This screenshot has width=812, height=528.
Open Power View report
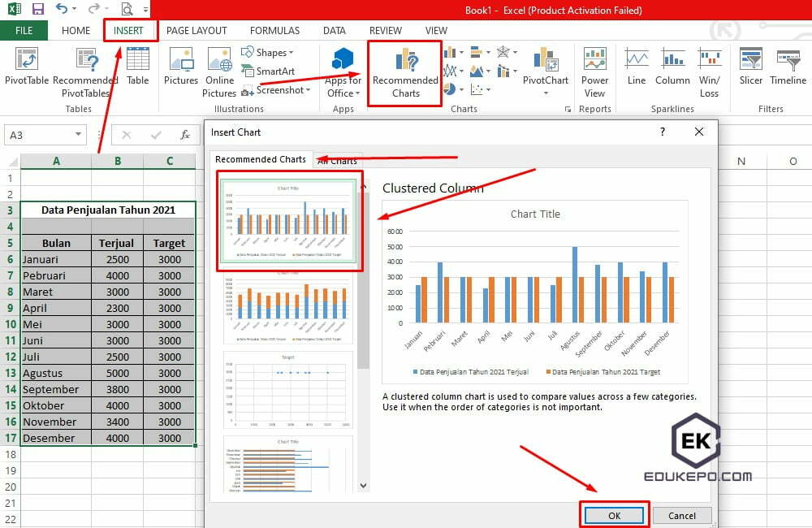[x=595, y=71]
